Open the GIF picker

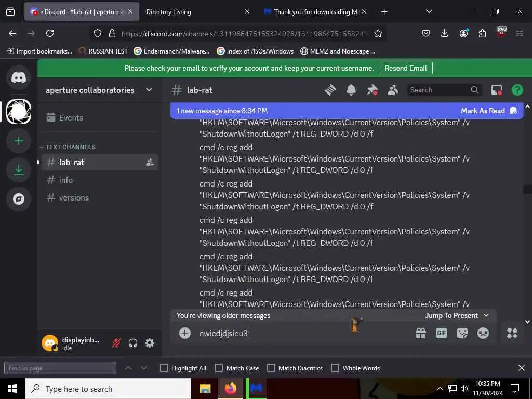[x=442, y=333]
